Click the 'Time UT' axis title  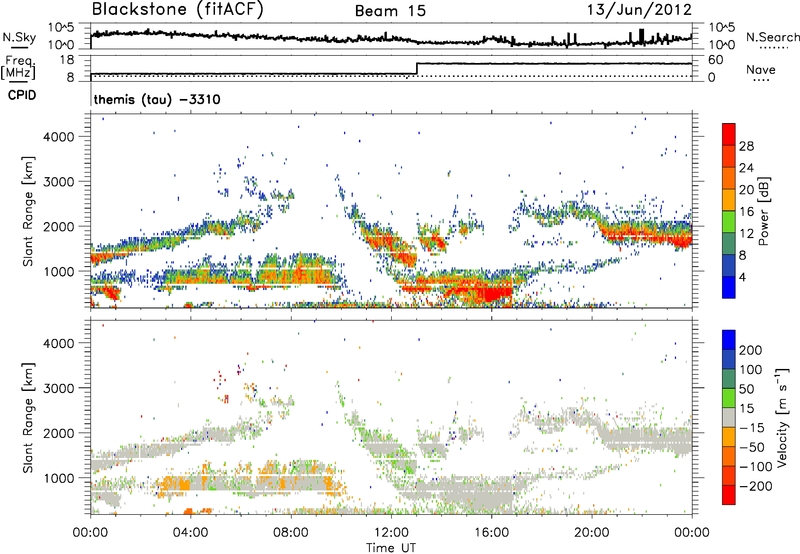tap(391, 548)
